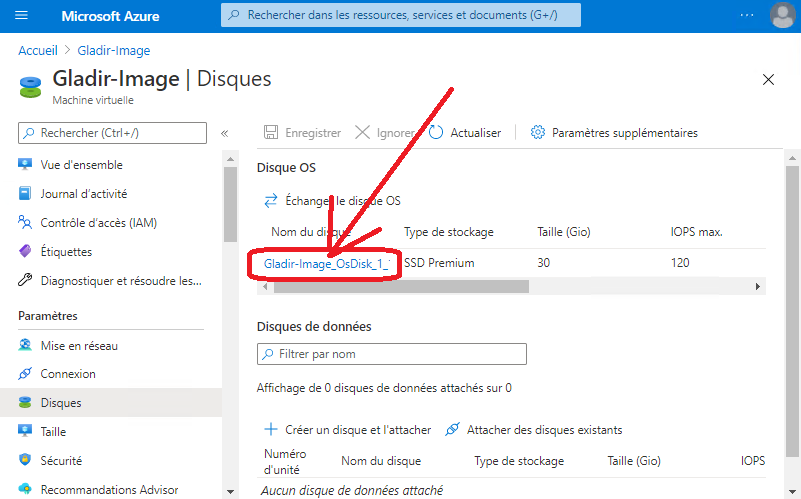Focus the Filtrer par nom field
801x499 pixels.
(x=392, y=354)
